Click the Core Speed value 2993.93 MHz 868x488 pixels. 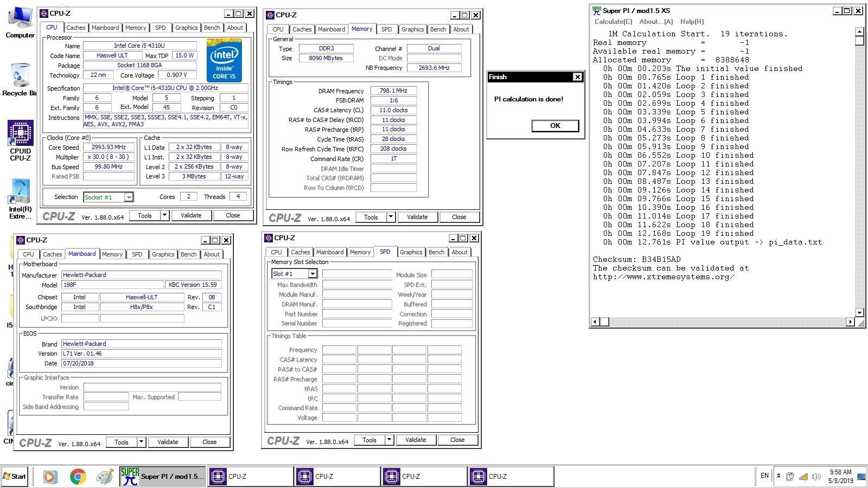coord(108,147)
